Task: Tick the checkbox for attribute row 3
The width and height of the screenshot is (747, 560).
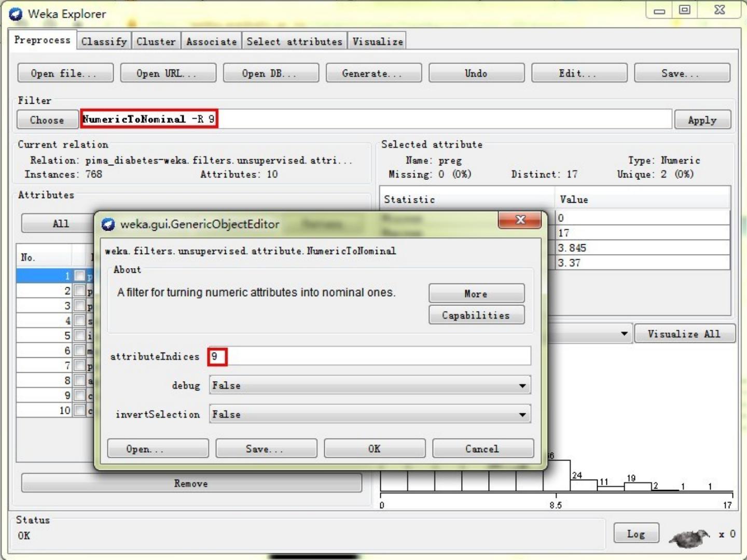Action: (x=79, y=306)
